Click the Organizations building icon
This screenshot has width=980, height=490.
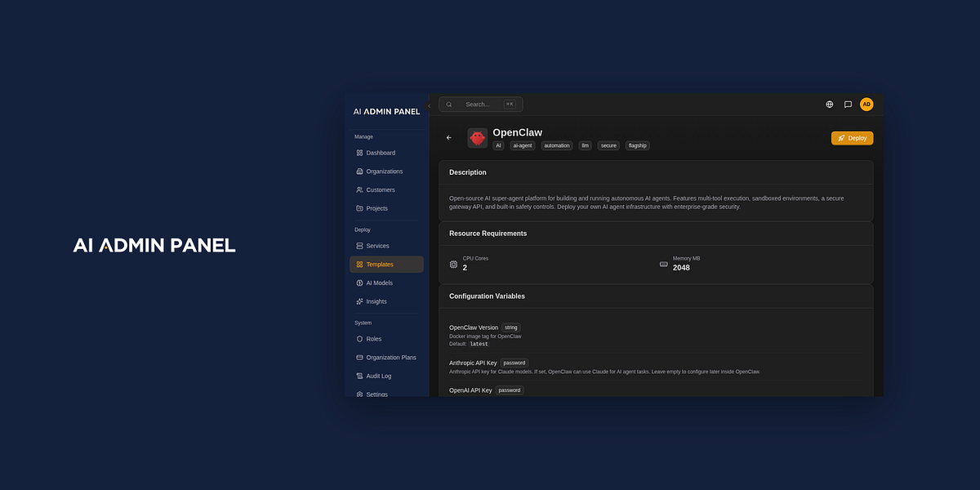pos(359,171)
